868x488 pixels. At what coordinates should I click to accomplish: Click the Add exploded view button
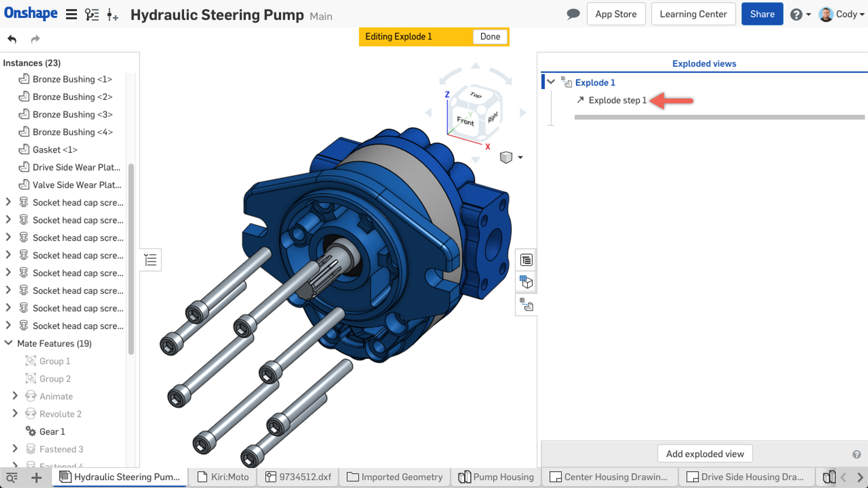[x=705, y=454]
